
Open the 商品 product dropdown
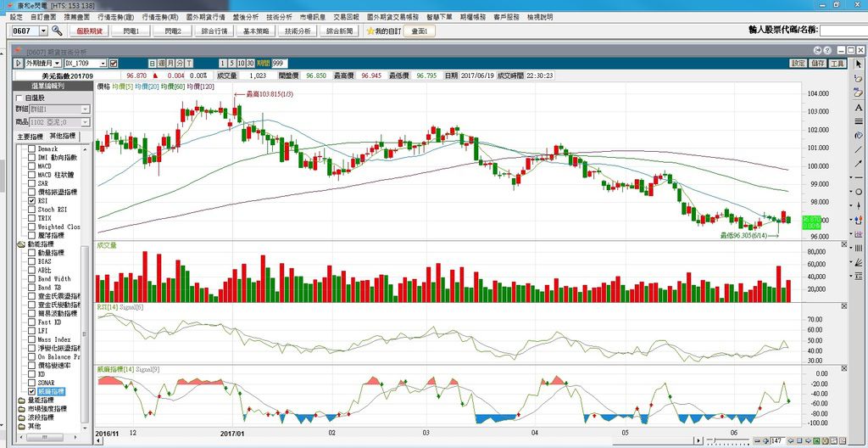86,122
